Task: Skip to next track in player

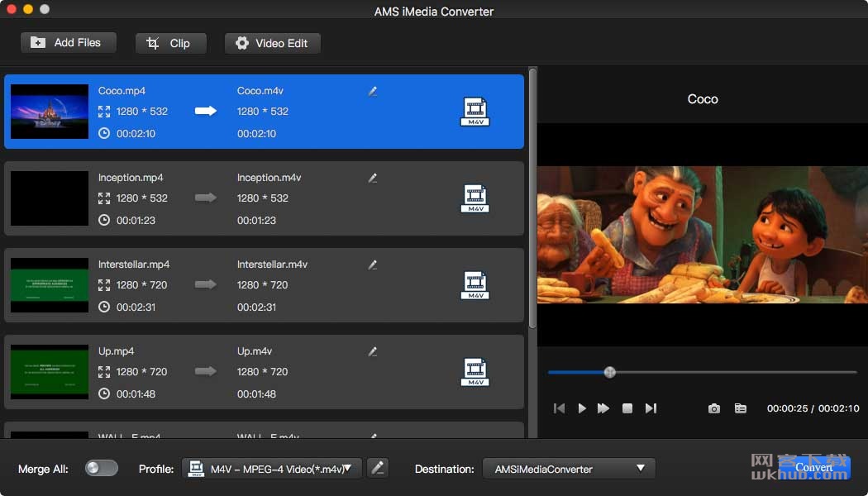Action: [651, 408]
